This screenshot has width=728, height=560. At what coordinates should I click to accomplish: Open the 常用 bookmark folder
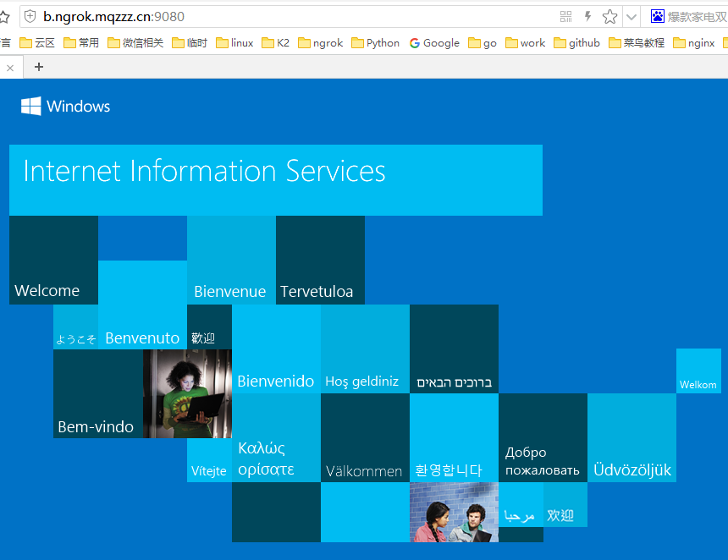pos(81,43)
